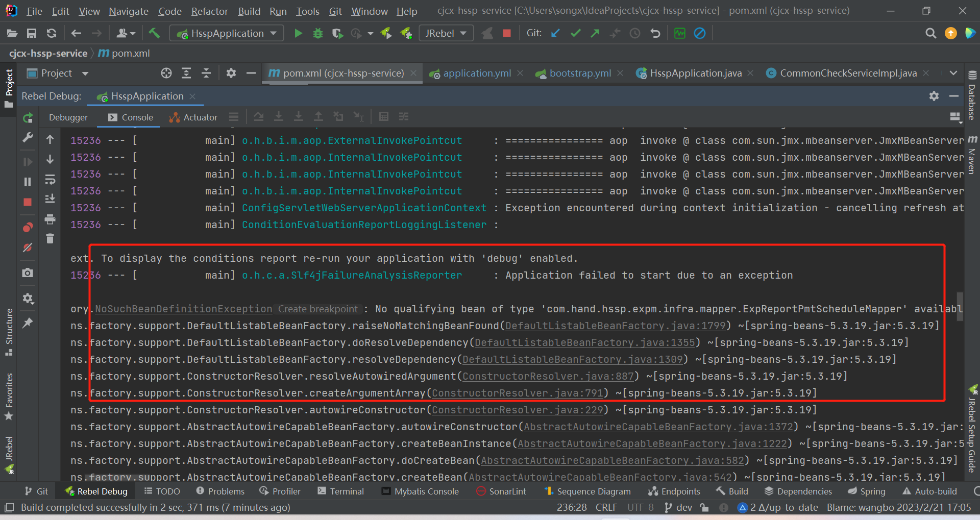
Task: View breakpoints with the red circles icon
Action: click(x=28, y=227)
